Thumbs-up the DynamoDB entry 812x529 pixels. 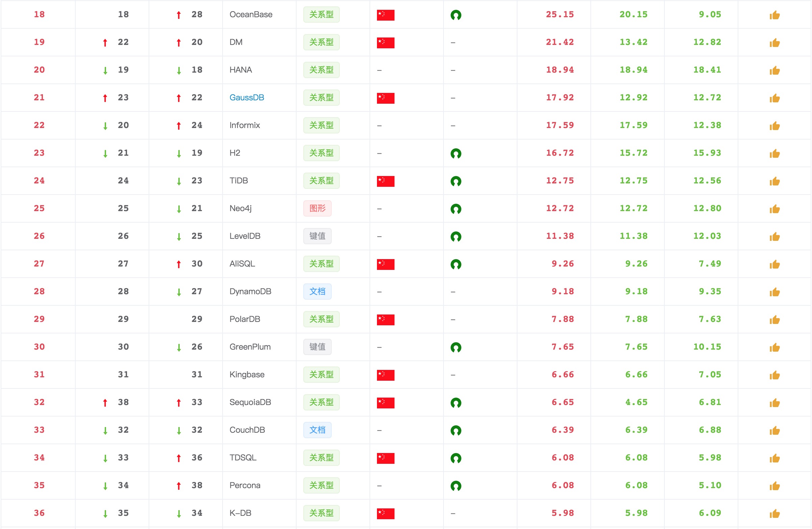pos(775,292)
